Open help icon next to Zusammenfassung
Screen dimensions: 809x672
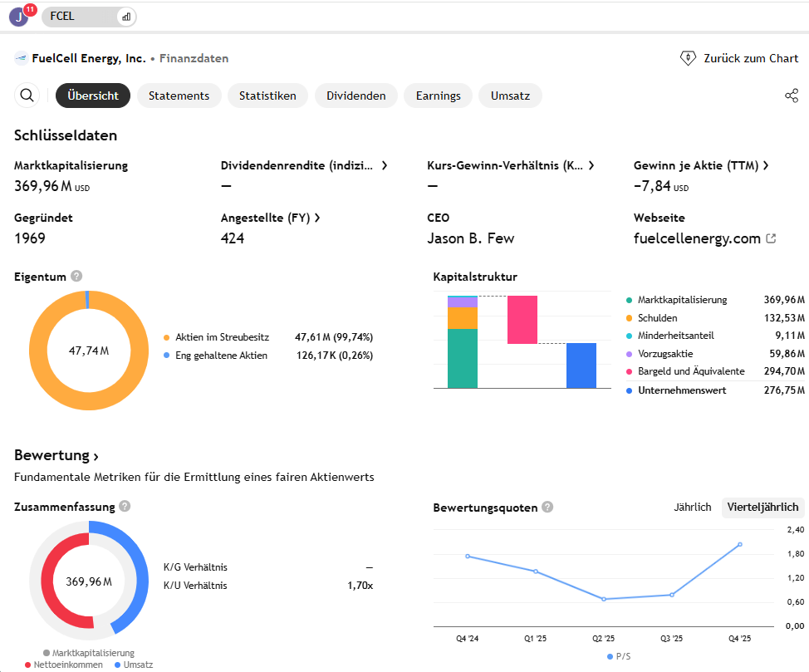pos(125,506)
